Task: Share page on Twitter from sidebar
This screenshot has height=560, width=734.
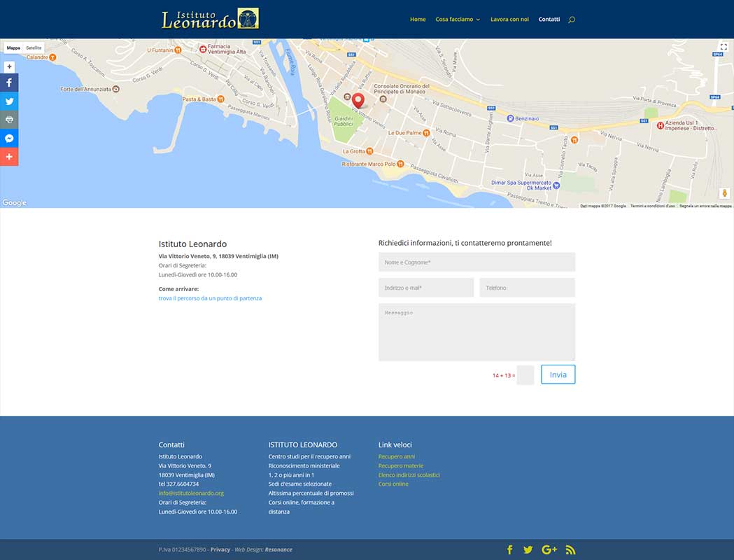Action: 9,101
